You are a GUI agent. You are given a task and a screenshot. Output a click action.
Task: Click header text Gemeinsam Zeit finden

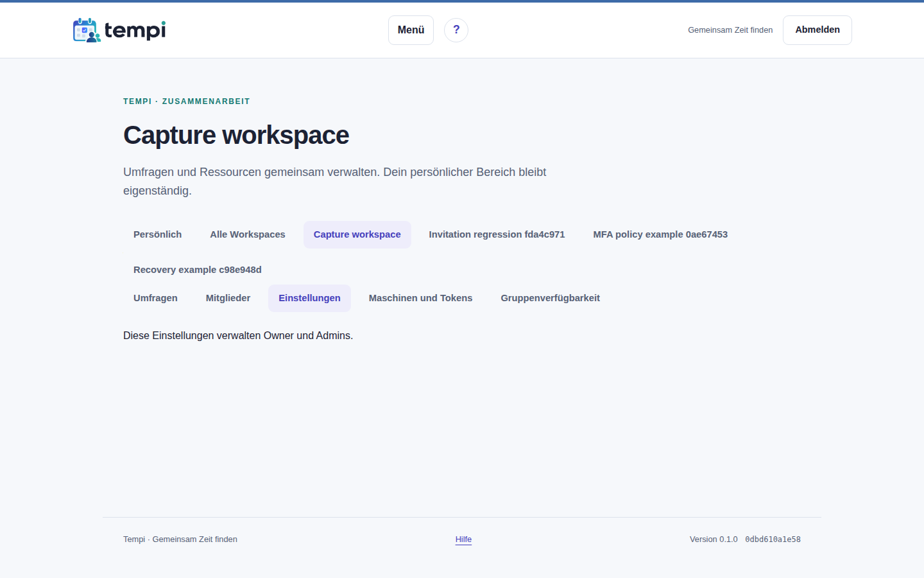pos(730,30)
